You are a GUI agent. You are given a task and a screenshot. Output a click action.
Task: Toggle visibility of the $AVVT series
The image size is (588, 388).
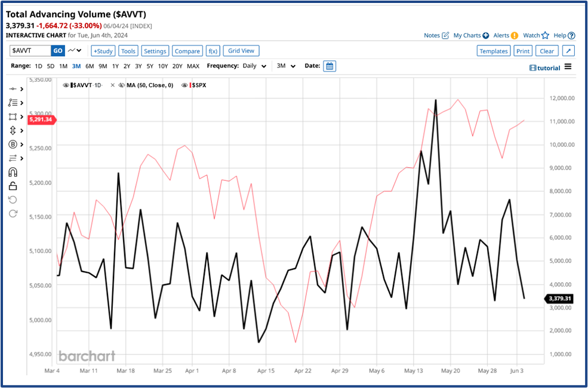point(66,85)
